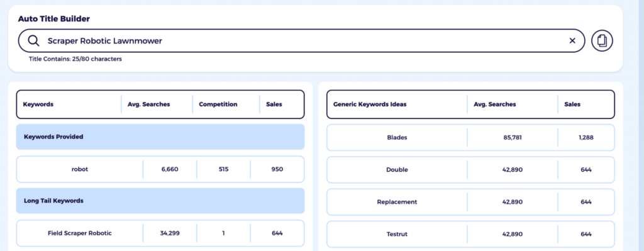The height and width of the screenshot is (251, 644).
Task: Click the 950 sales value for robot
Action: tap(277, 169)
